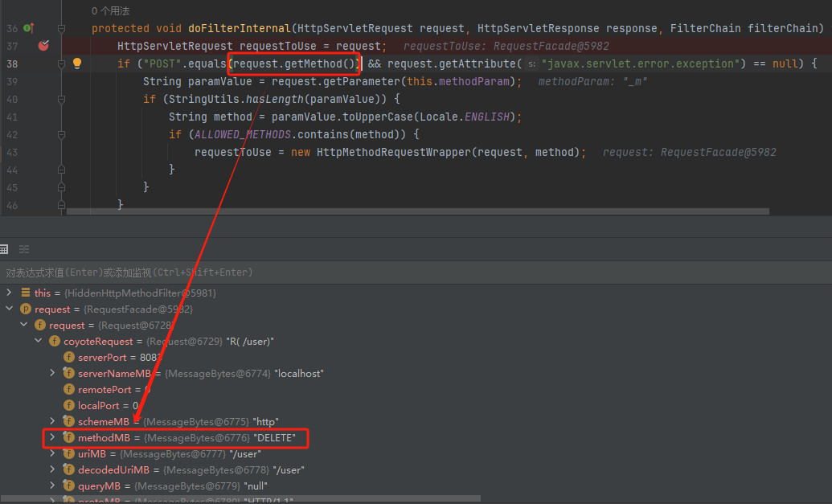Image resolution: width=832 pixels, height=504 pixels.
Task: Click the 'this' variable stack icon
Action: (26, 293)
